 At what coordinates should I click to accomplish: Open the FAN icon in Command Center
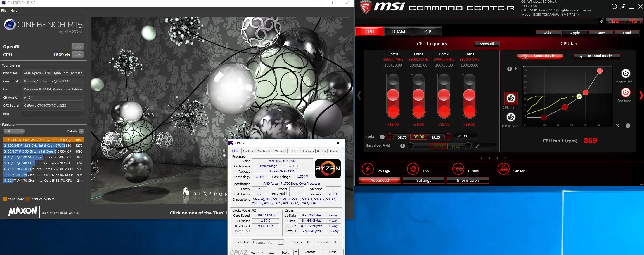[413, 169]
